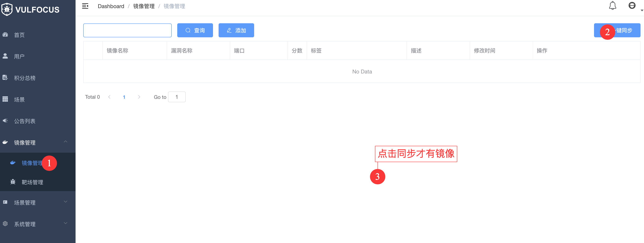Expand the 场景管理 sidebar section
Image resolution: width=644 pixels, height=243 pixels.
pyautogui.click(x=66, y=202)
